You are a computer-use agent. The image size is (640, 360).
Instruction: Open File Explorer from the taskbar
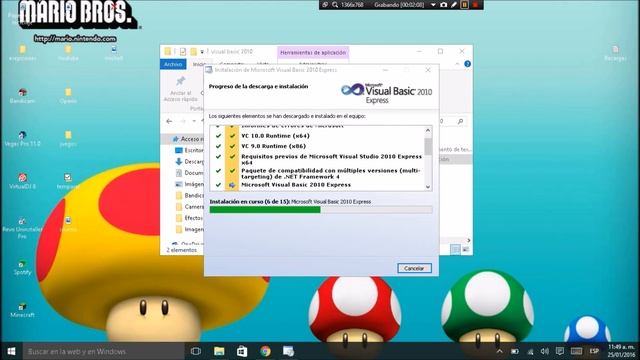click(x=219, y=351)
